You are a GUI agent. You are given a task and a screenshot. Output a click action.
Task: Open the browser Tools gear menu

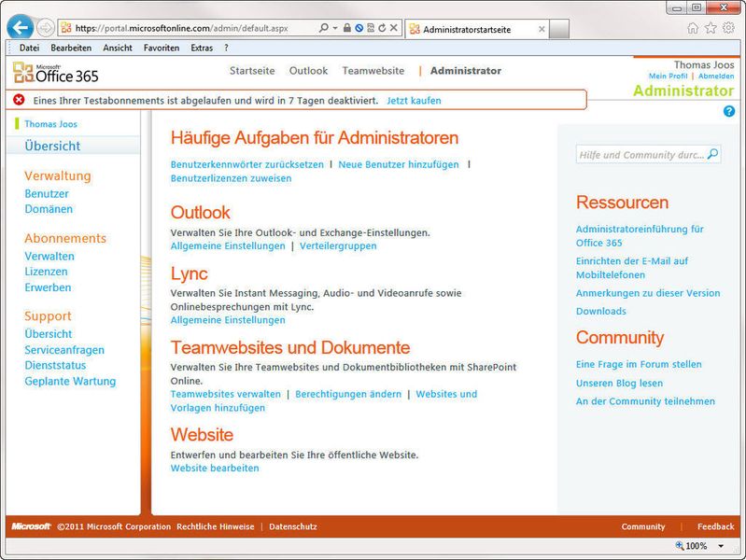click(x=728, y=28)
